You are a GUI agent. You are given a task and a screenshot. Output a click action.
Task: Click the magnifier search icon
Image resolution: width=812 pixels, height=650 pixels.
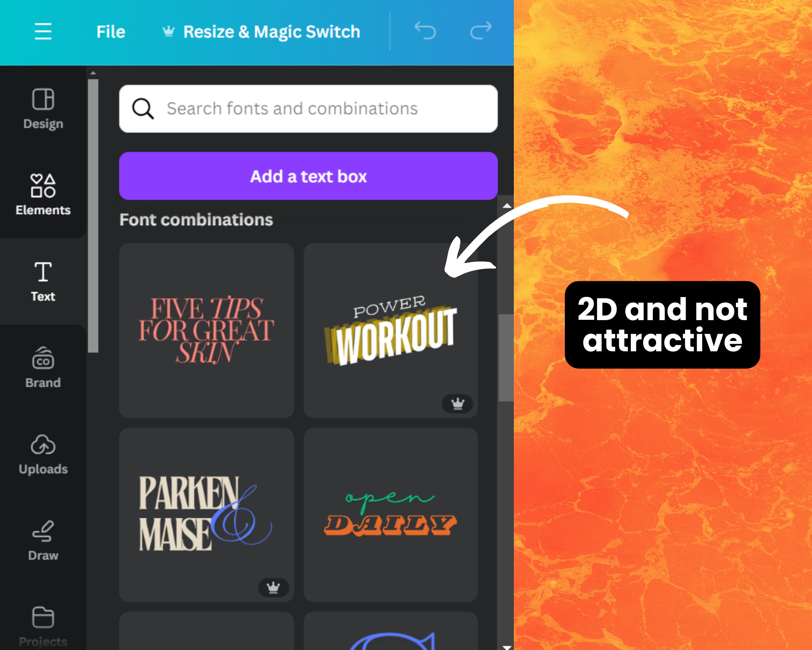143,109
